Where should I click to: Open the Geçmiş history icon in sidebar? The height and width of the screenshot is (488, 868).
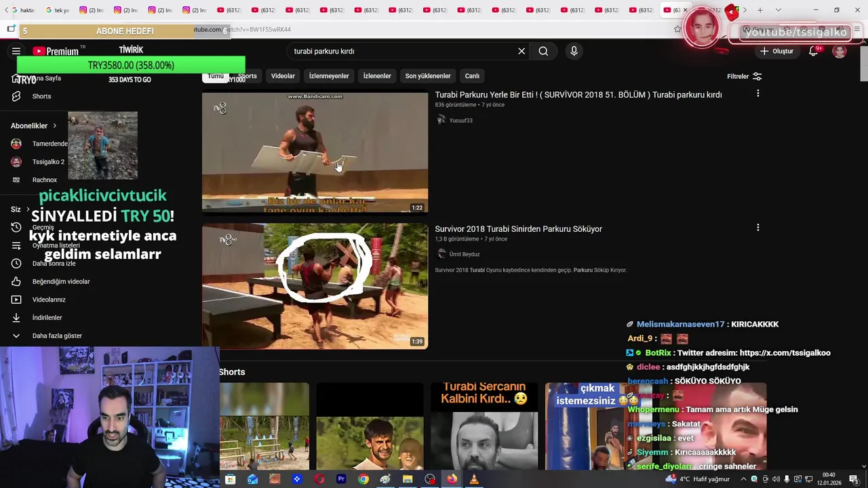(x=16, y=228)
